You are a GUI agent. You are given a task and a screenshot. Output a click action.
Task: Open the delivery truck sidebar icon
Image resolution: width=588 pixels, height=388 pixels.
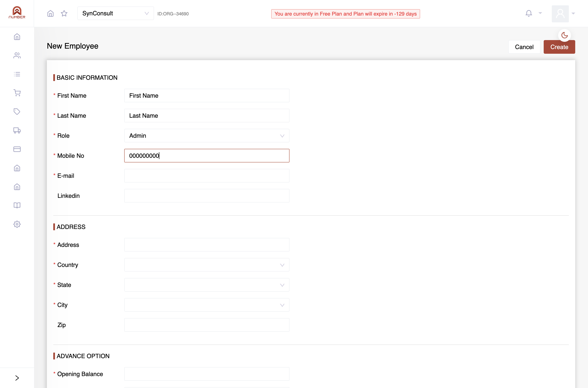pyautogui.click(x=17, y=130)
